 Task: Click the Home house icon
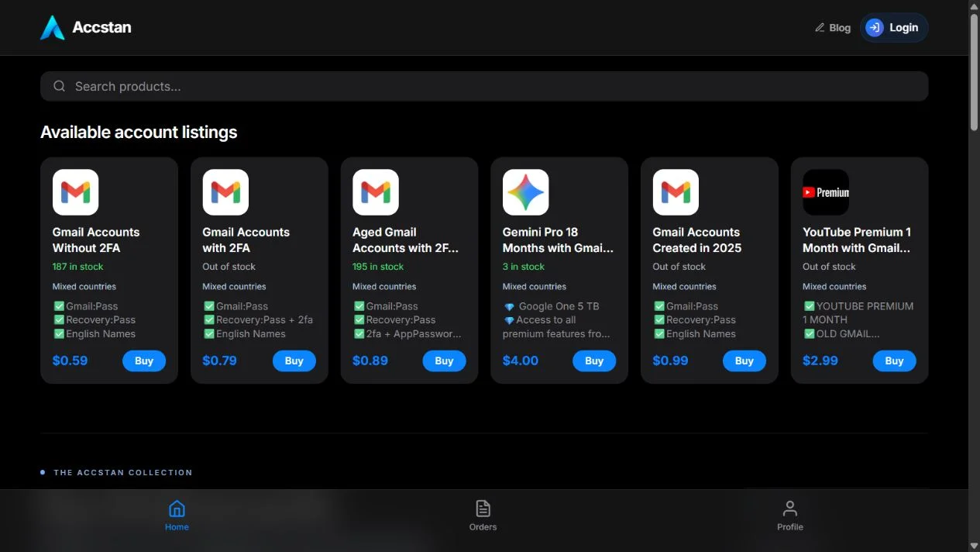(x=177, y=509)
